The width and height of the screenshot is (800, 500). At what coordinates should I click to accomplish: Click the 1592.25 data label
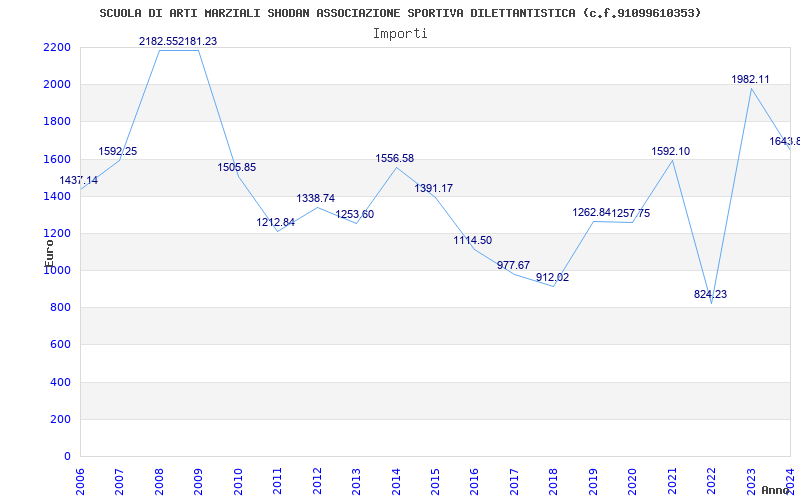click(118, 151)
